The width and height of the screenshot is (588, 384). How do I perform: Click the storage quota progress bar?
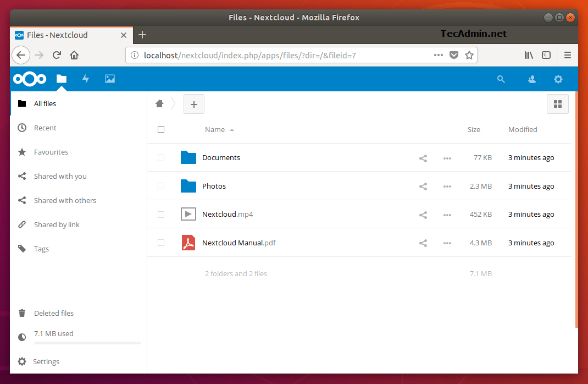pyautogui.click(x=87, y=343)
